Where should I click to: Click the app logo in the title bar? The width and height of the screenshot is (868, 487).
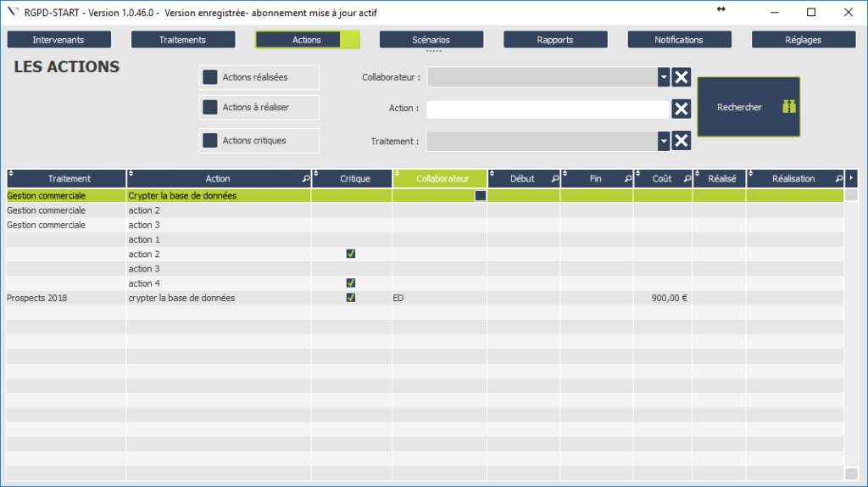13,12
